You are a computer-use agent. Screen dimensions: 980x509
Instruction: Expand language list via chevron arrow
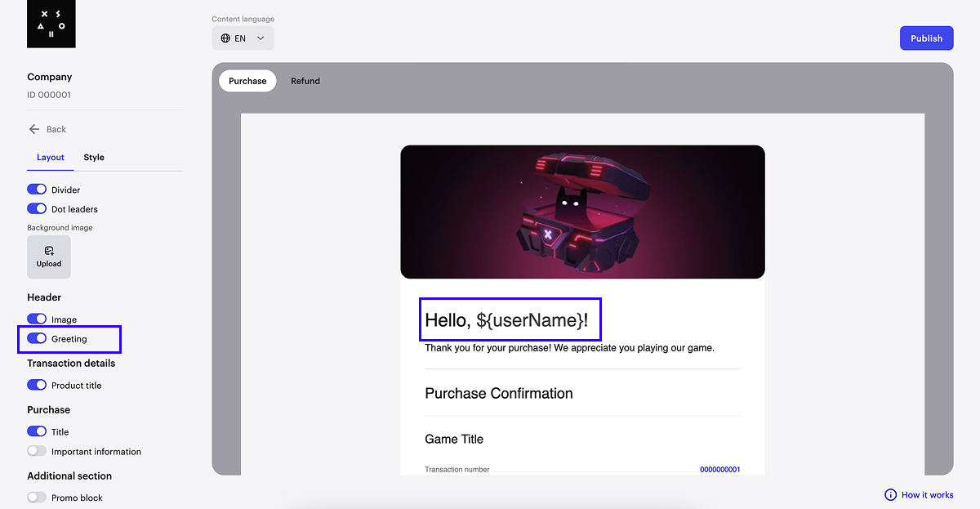point(261,38)
